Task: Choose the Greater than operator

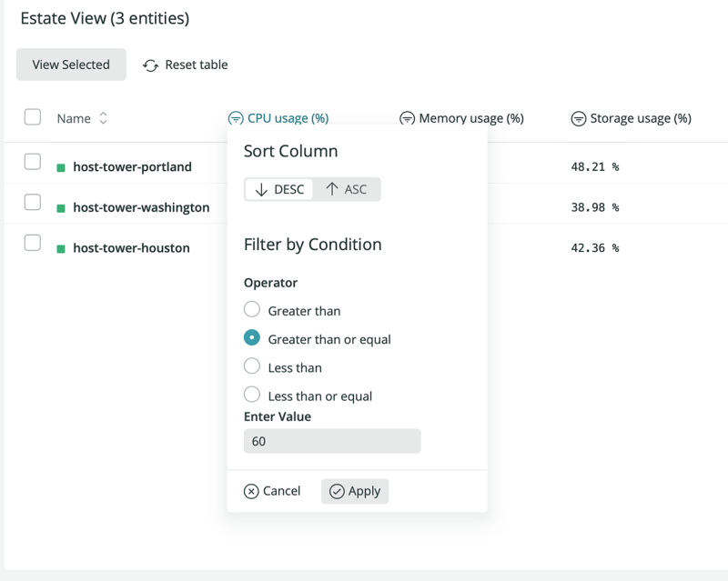Action: click(252, 309)
